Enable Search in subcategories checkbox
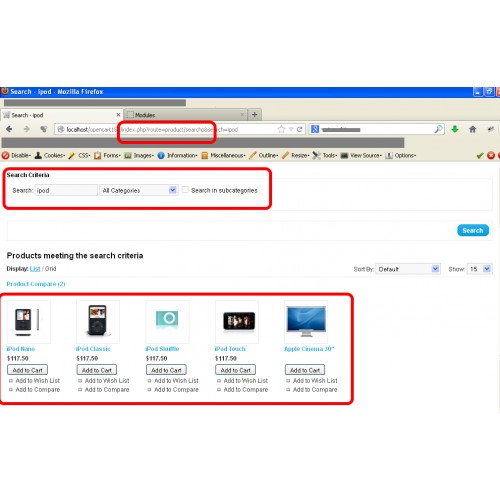 pos(185,190)
